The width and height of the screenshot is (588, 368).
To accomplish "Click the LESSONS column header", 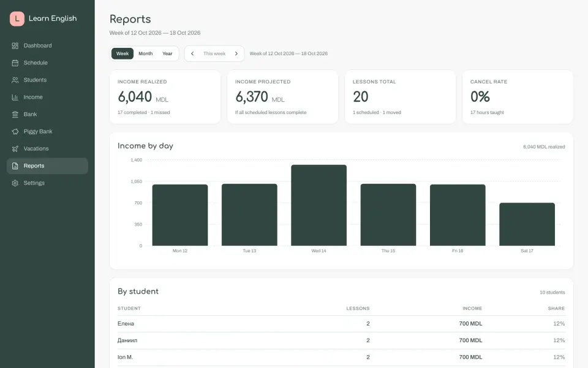I will point(358,309).
